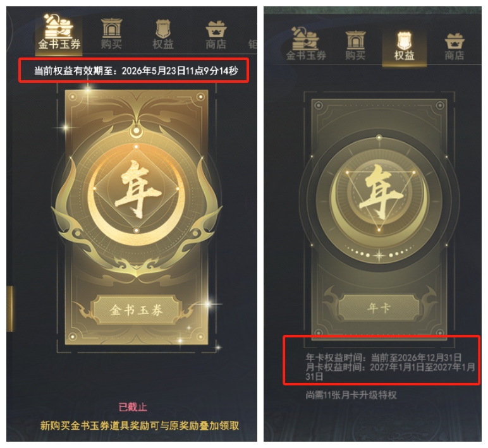Select highlighted 权益 shield icon right panel
The image size is (488, 448).
point(404,40)
